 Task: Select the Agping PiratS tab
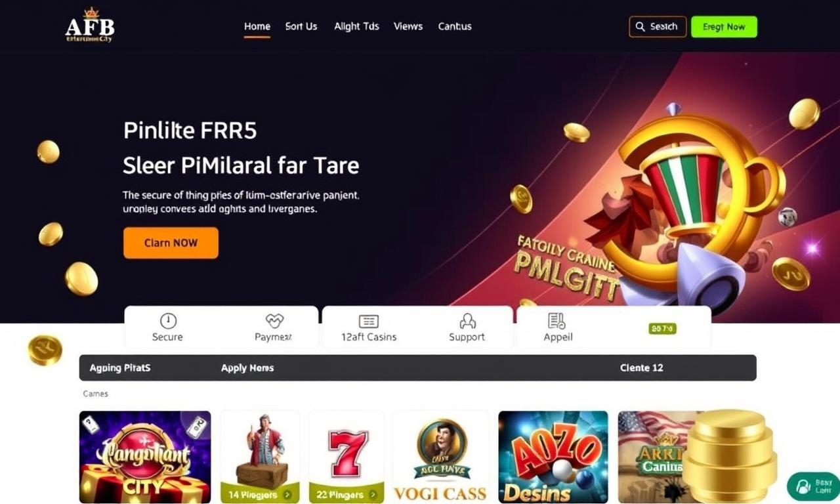[x=120, y=368]
